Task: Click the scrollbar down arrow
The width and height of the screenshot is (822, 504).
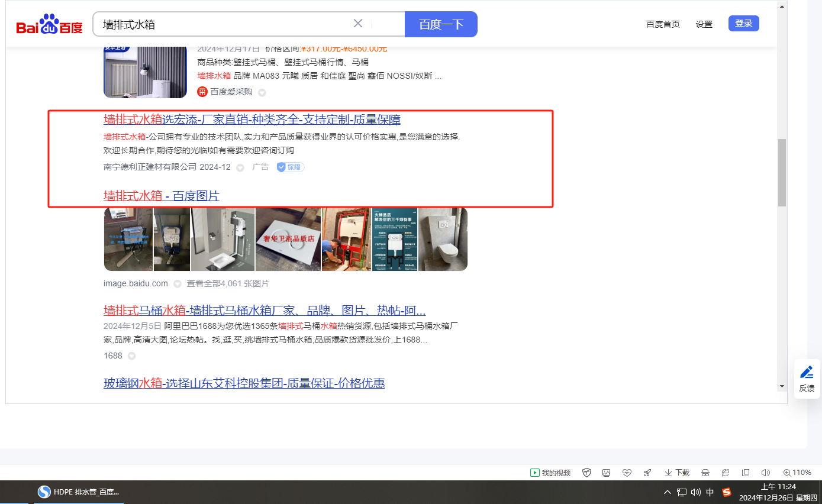Action: coord(782,386)
